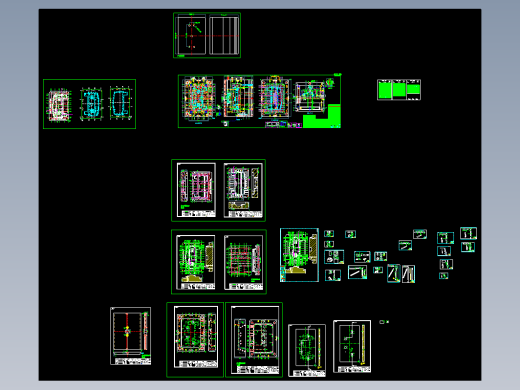
Task: Open the sheet with red grid line drawing
Action: coord(243,262)
